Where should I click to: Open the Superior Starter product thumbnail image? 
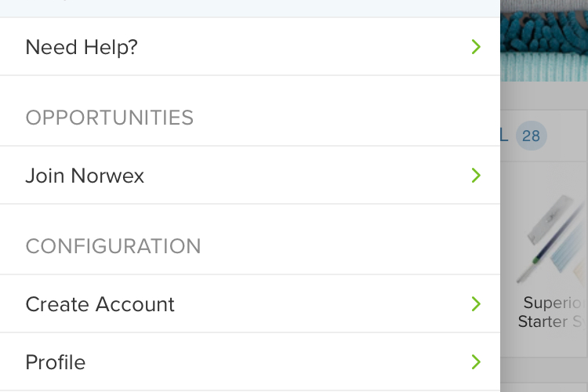pos(551,240)
